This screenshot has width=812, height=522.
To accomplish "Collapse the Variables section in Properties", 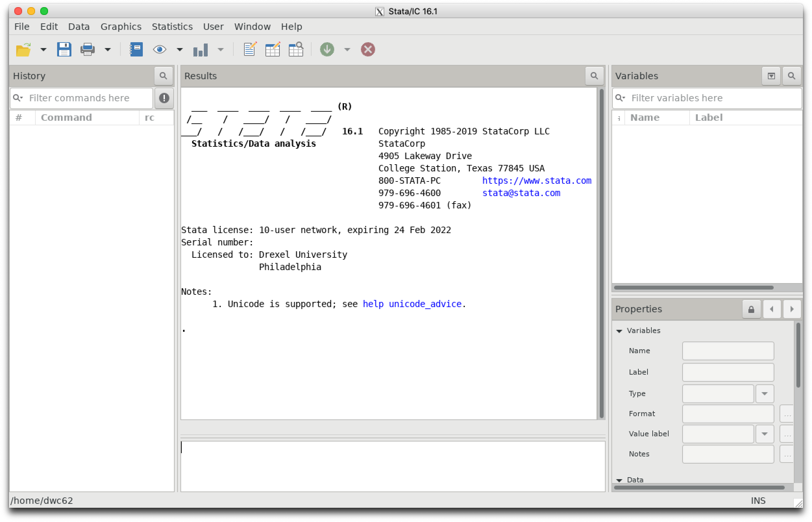I will click(x=619, y=331).
